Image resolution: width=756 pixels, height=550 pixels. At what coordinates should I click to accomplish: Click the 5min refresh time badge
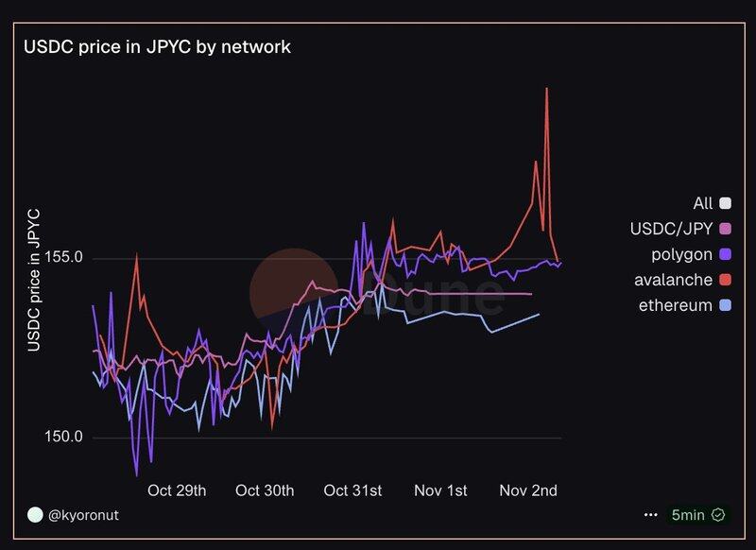[687, 515]
